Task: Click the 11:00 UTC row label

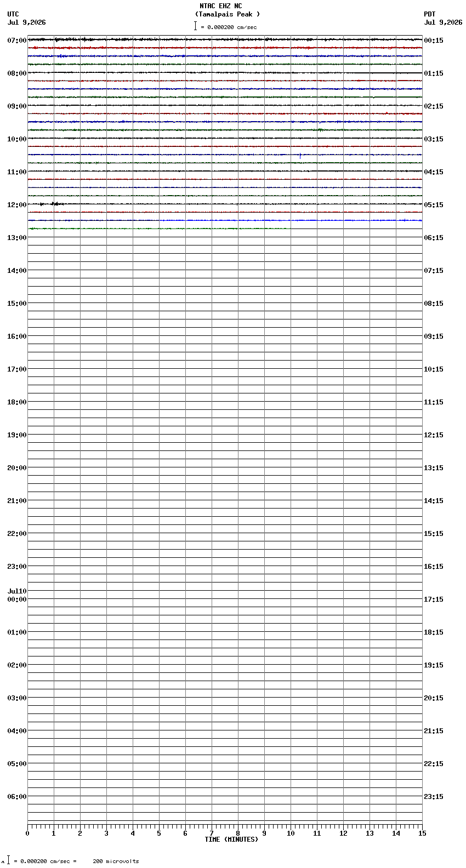Action: pos(17,172)
